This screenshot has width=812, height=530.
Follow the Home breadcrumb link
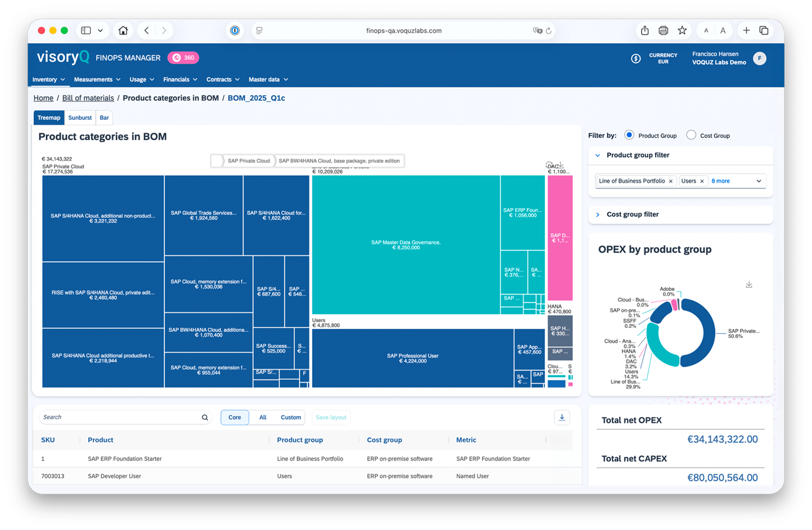click(x=43, y=98)
